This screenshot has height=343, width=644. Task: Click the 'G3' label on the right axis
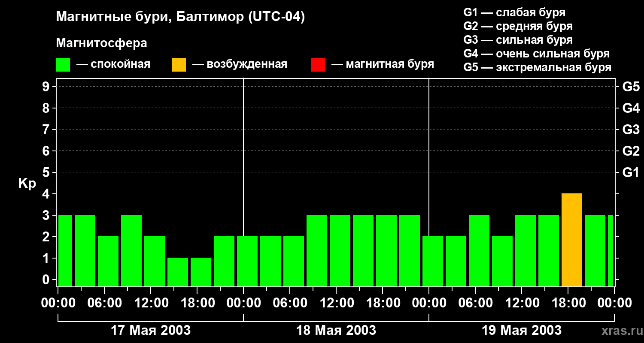[x=631, y=129]
